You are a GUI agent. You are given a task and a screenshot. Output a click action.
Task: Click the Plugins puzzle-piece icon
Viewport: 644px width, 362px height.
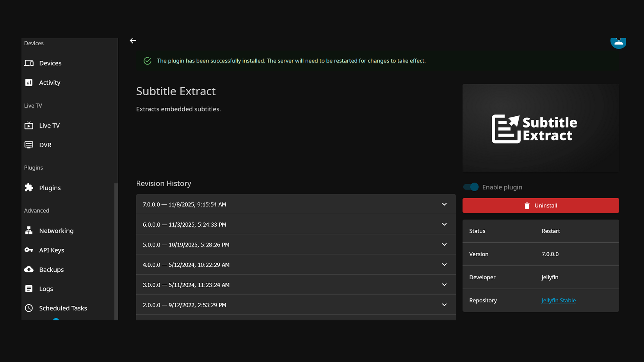pos(29,188)
